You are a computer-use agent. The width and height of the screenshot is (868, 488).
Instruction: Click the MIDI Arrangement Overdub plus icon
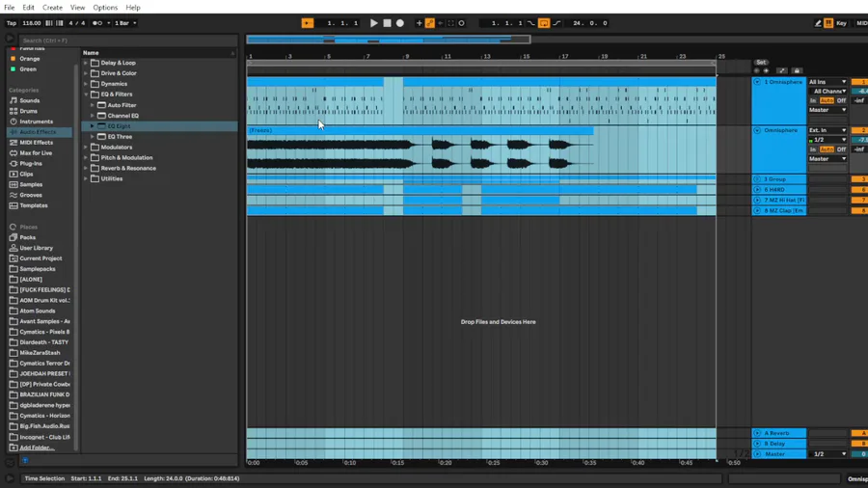pyautogui.click(x=420, y=23)
